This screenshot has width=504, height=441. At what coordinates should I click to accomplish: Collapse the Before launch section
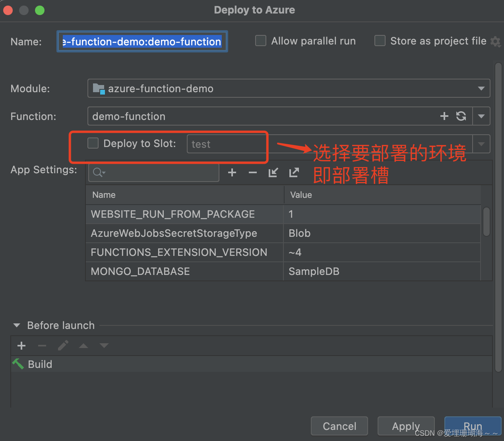tap(17, 325)
